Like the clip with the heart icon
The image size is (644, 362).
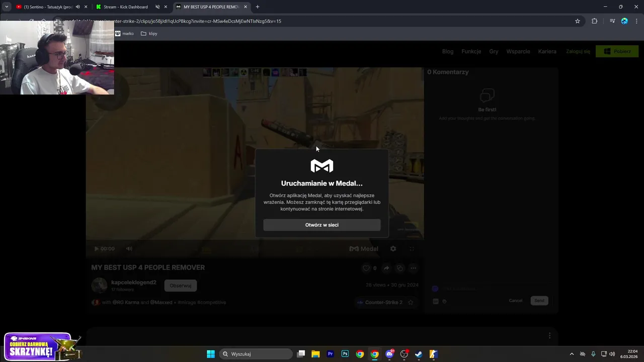[366, 268]
